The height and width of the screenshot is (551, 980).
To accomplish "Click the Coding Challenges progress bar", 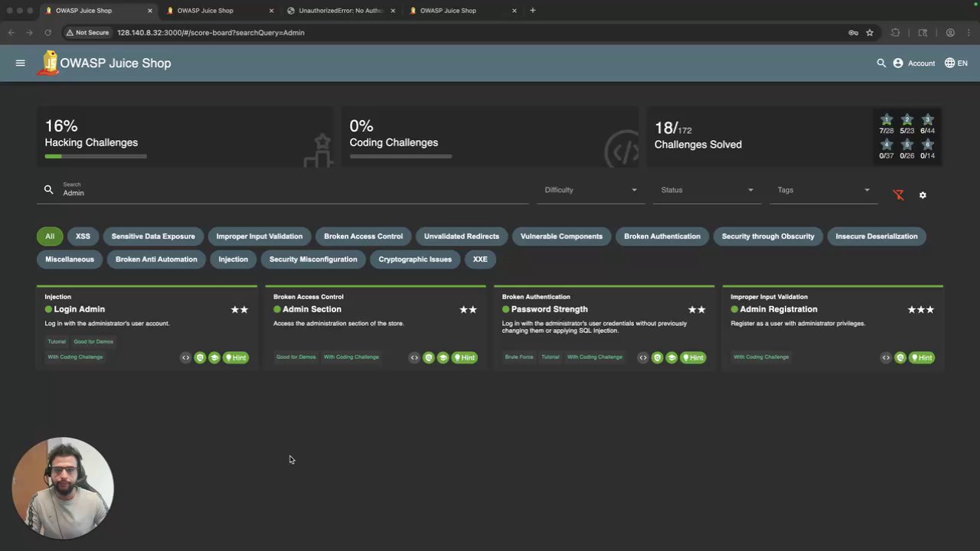I will 400,156.
